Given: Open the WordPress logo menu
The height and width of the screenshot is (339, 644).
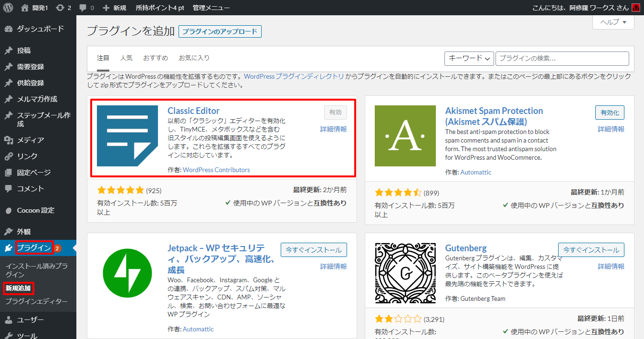Looking at the screenshot, I should coord(8,8).
